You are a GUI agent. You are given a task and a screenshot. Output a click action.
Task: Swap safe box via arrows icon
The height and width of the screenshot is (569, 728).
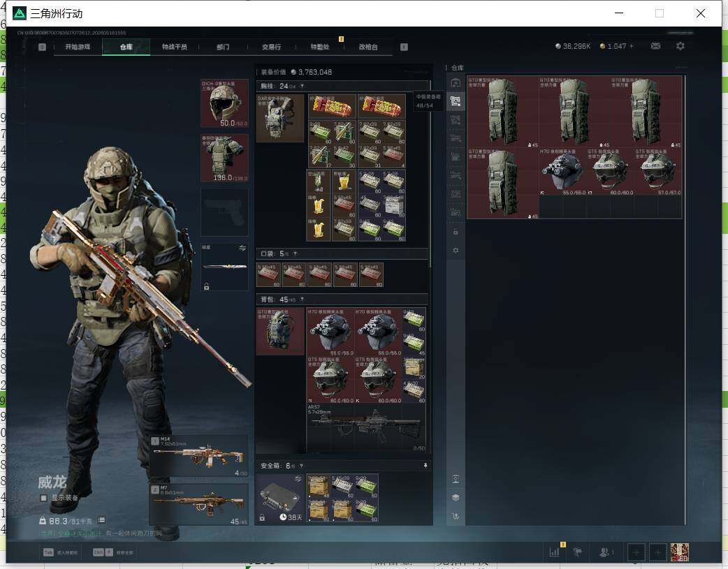pos(298,478)
